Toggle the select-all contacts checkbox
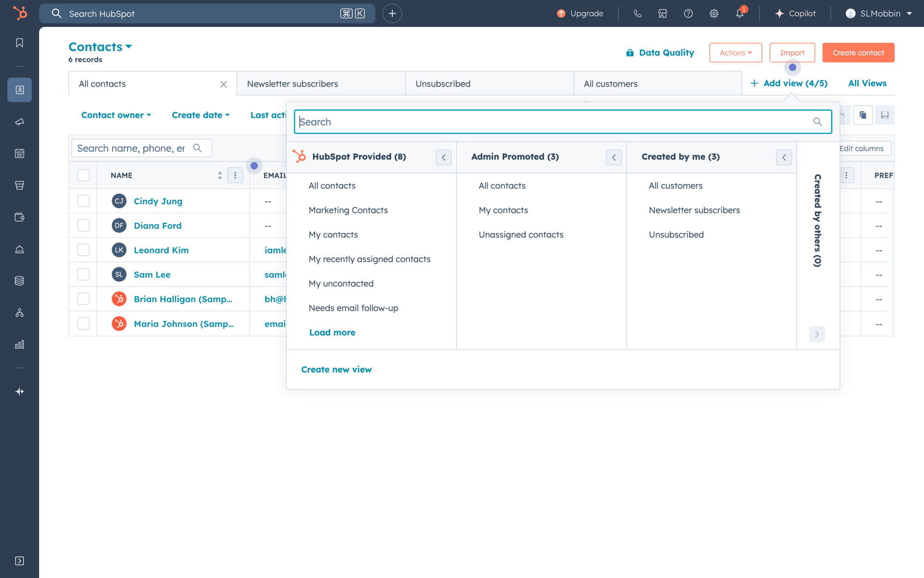The width and height of the screenshot is (924, 578). coord(83,175)
